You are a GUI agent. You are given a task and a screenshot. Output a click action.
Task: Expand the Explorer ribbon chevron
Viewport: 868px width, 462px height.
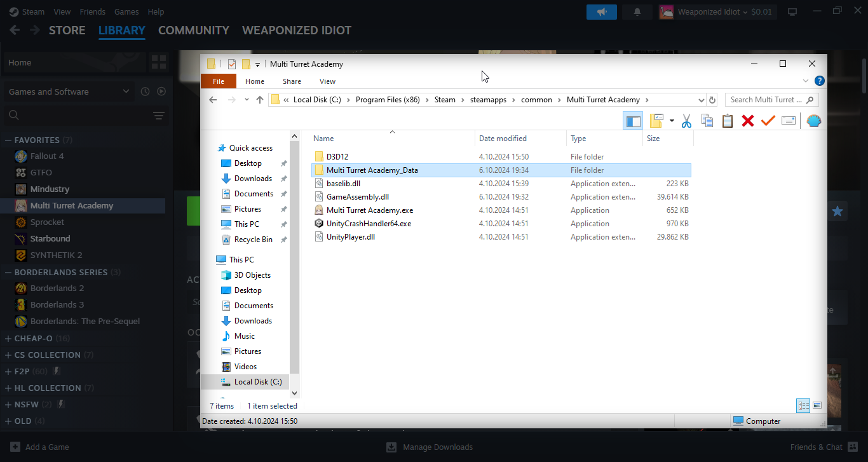click(x=806, y=81)
